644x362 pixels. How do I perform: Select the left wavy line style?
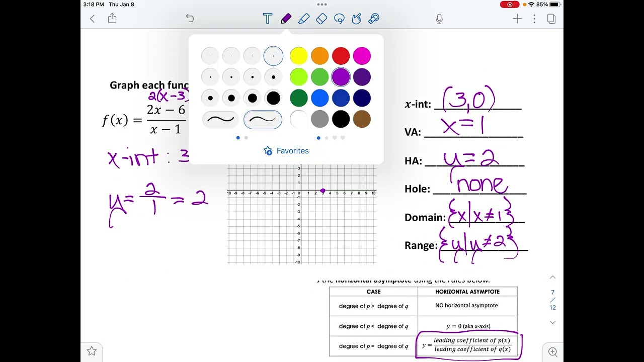click(x=221, y=120)
